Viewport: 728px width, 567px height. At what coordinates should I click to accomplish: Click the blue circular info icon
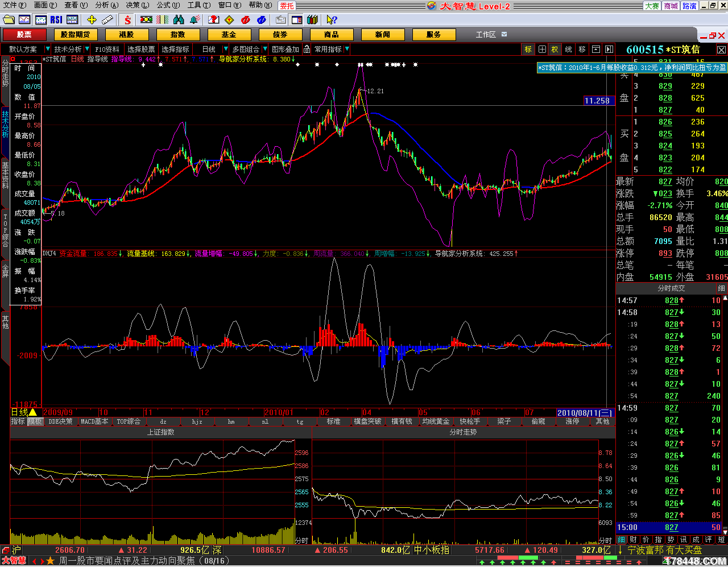(x=261, y=20)
